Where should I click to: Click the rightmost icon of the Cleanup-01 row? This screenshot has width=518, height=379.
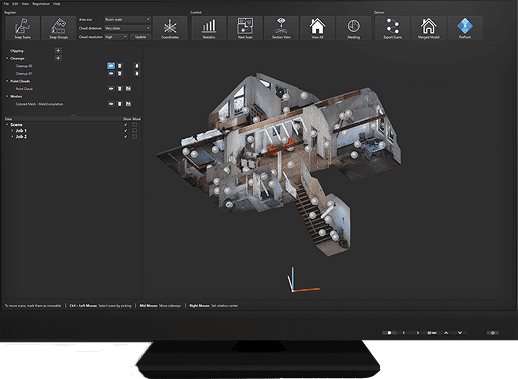point(136,73)
